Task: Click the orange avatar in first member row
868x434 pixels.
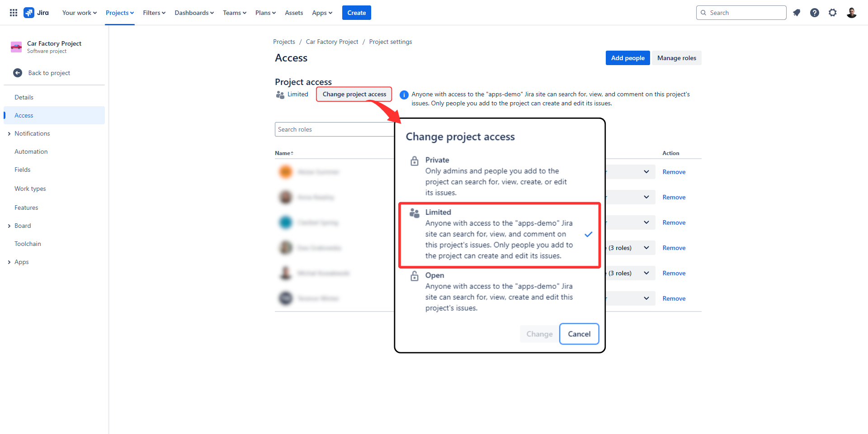Action: tap(286, 172)
